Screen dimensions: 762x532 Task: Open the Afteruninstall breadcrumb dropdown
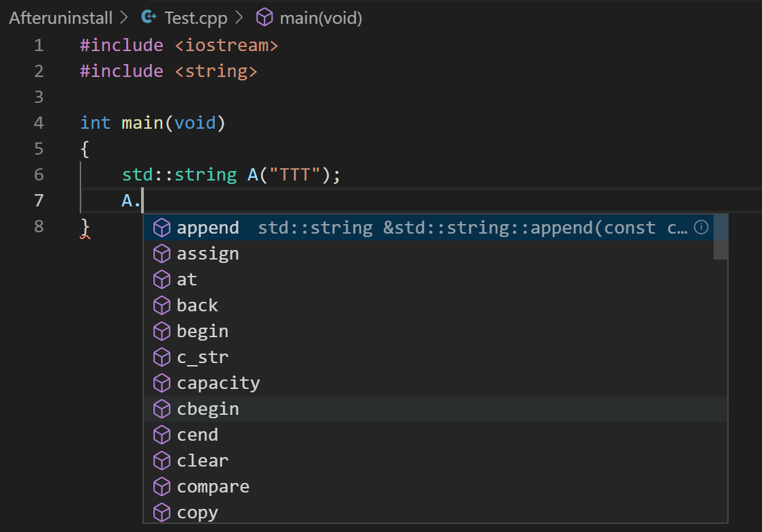click(60, 17)
